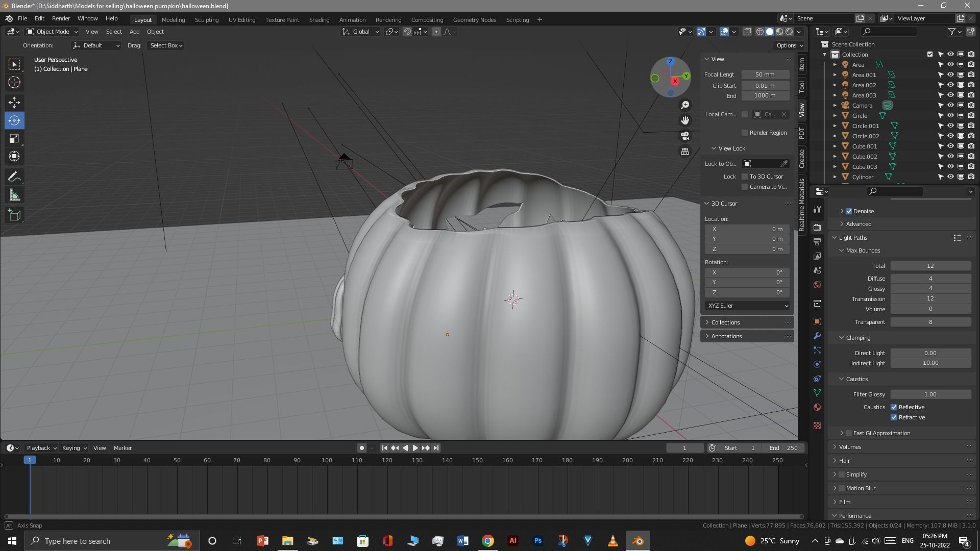
Task: Open Output properties tab icon
Action: (x=817, y=241)
